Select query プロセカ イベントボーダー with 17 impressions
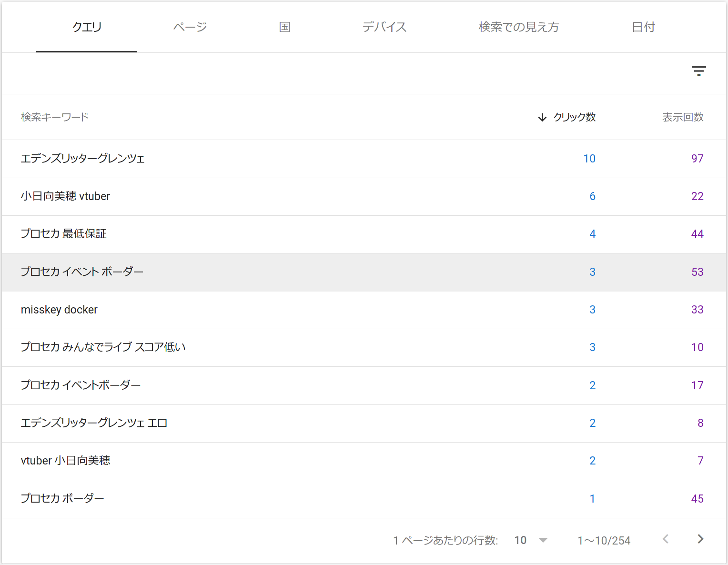Screen dimensions: 728x565 click(364, 385)
